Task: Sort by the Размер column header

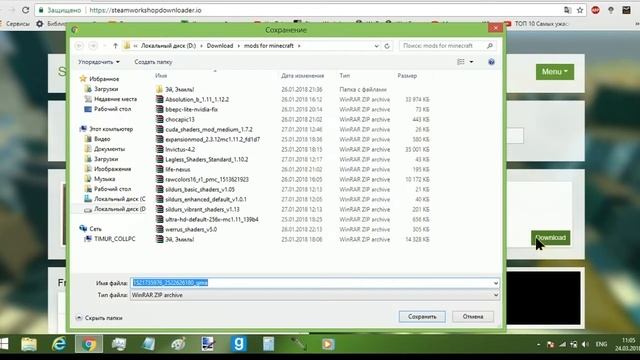Action: 407,76
